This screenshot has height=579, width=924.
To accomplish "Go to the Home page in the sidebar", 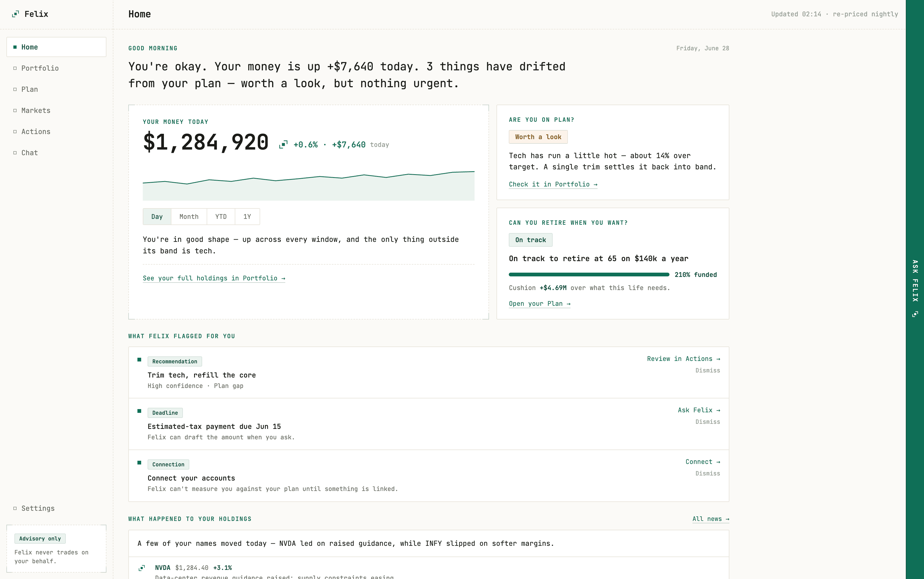I will (56, 47).
